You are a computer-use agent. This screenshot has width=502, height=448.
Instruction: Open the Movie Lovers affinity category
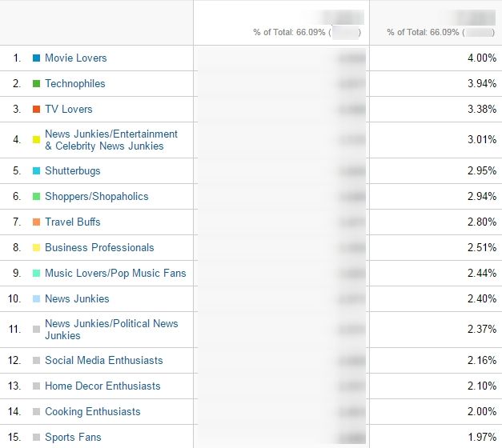(x=75, y=58)
